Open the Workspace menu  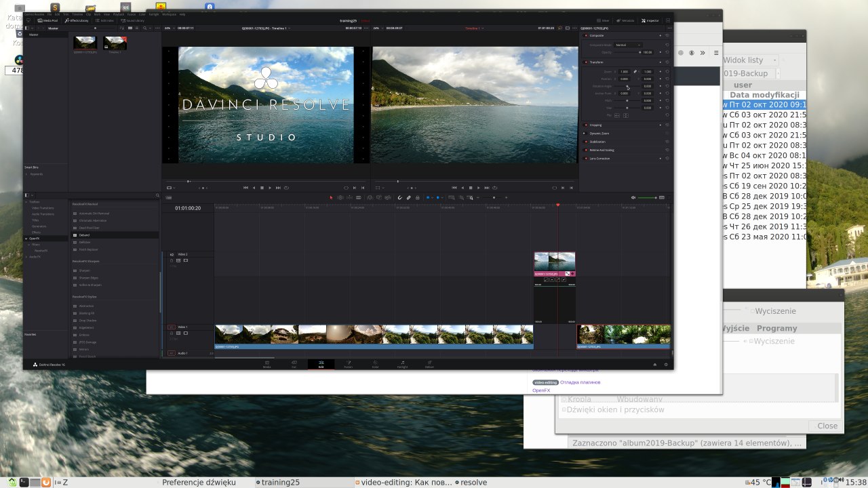tap(169, 14)
